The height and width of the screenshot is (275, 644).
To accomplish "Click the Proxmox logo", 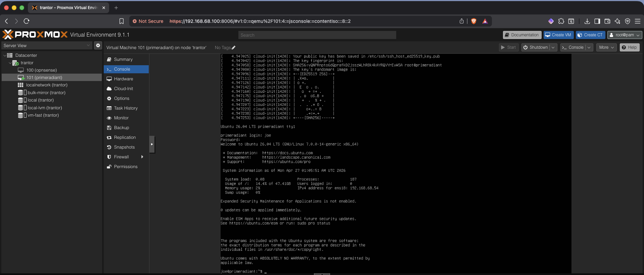I will tap(35, 35).
